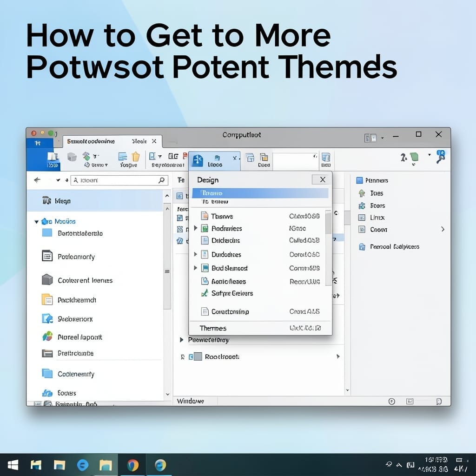The image size is (476, 476).
Task: Click the Design panel scrollbar thumb
Action: [x=328, y=223]
